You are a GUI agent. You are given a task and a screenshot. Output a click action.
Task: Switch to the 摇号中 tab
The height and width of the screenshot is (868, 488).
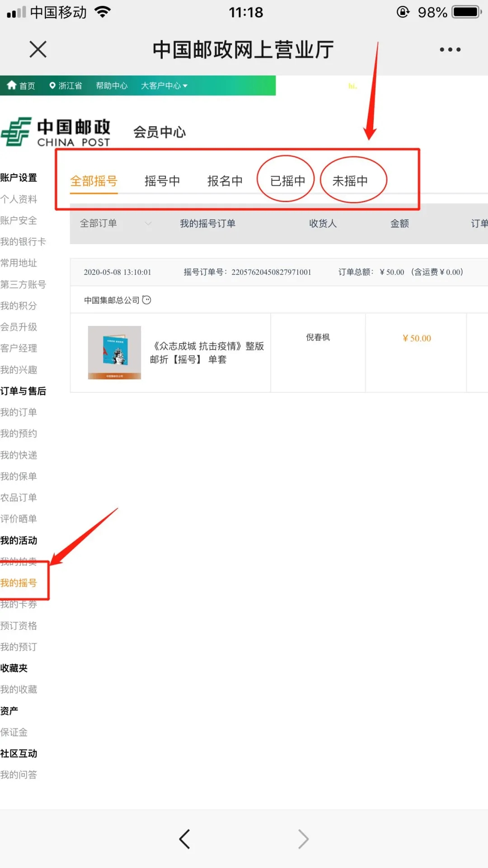[162, 181]
